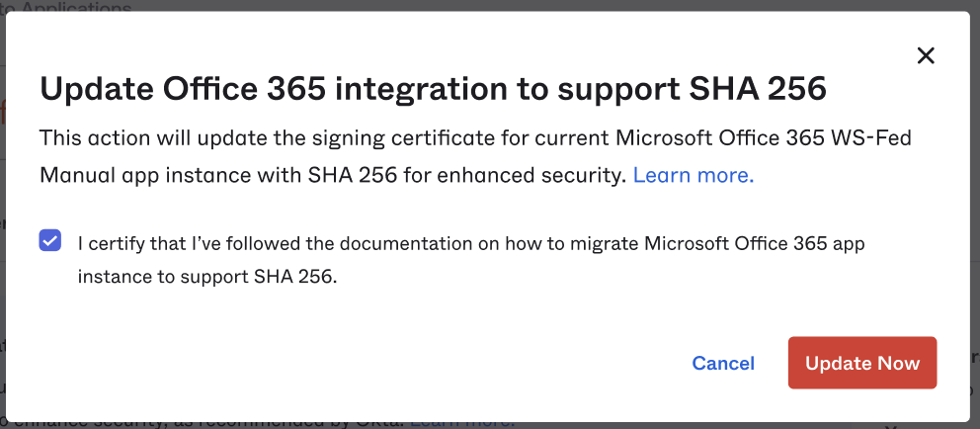Click the "instance to support SHA 256" label line
Image resolution: width=980 pixels, height=429 pixels.
(207, 277)
